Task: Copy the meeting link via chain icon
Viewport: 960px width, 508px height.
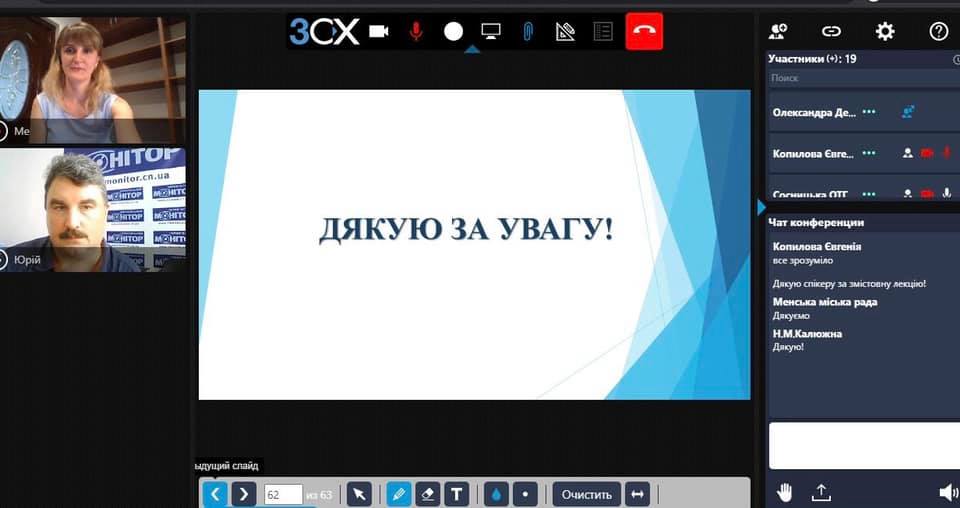Action: click(831, 31)
